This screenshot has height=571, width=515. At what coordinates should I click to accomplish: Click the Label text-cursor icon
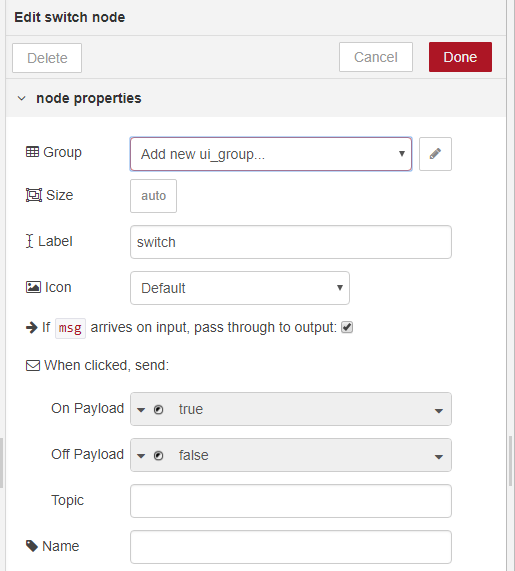pyautogui.click(x=30, y=241)
